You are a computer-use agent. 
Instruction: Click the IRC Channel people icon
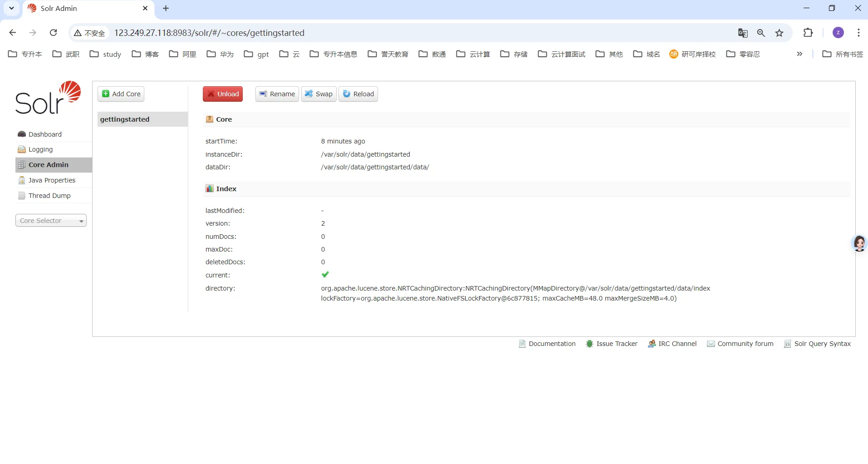[652, 344]
